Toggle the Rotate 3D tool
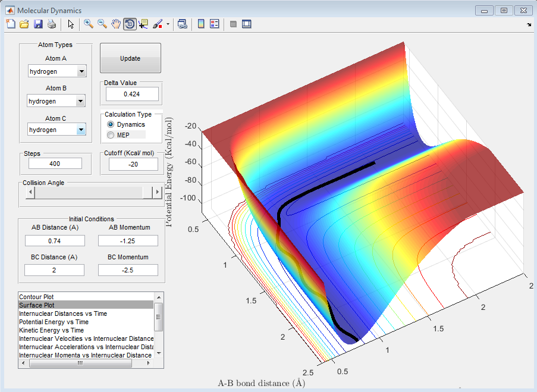The height and width of the screenshot is (392, 537). [x=130, y=24]
